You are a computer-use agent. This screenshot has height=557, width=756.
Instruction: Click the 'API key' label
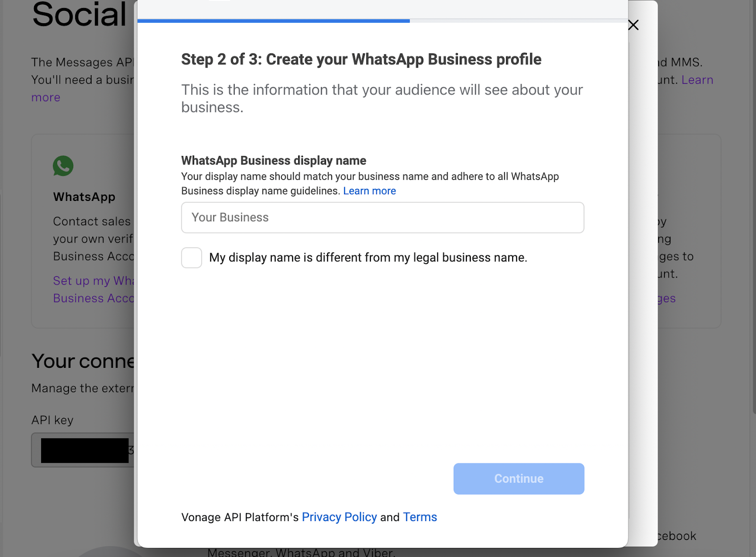(52, 420)
